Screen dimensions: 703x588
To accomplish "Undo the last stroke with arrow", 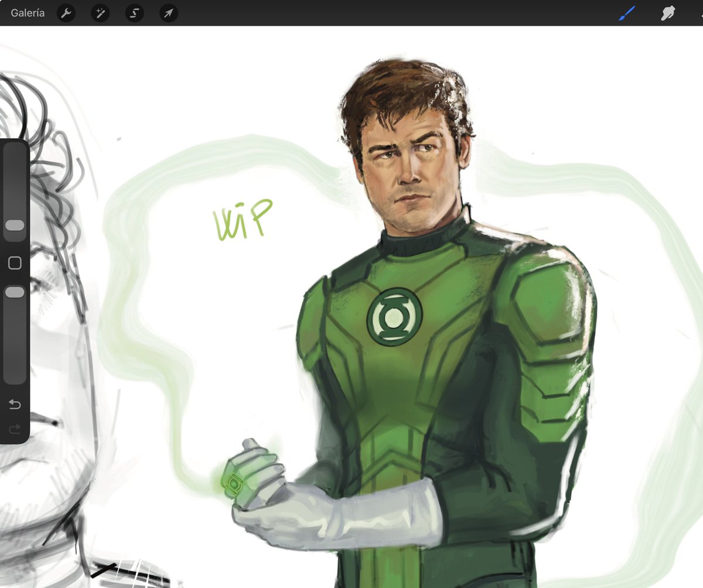I will click(x=15, y=404).
